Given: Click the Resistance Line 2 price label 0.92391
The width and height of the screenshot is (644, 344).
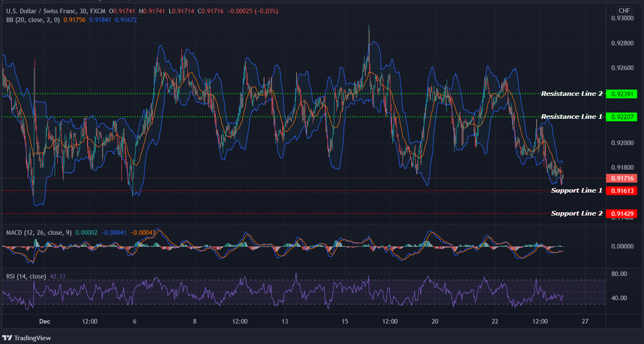Looking at the screenshot, I should [621, 94].
